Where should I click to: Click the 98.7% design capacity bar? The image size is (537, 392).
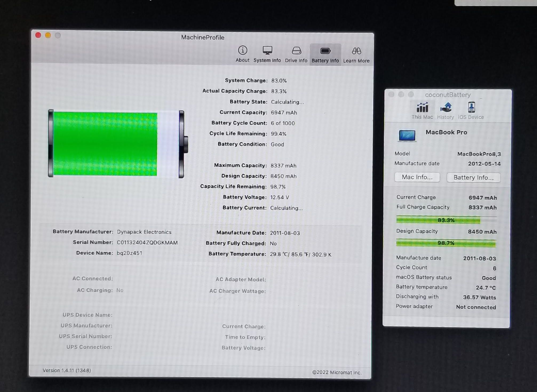point(446,243)
